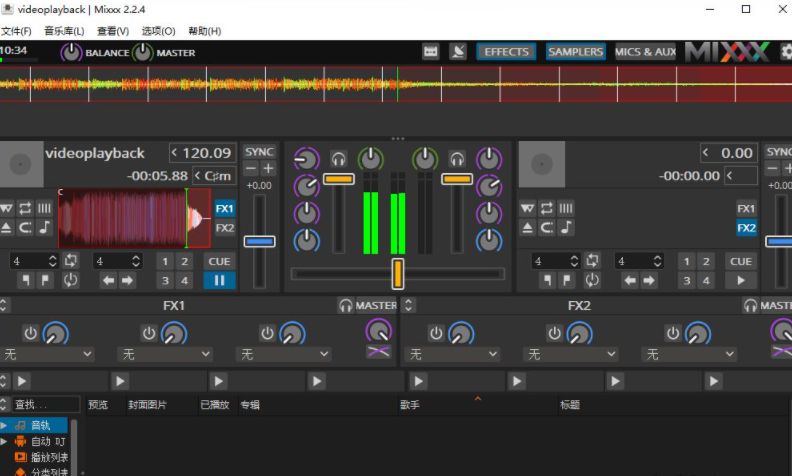Open the settings gear in top right
This screenshot has height=476, width=792.
pyautogui.click(x=786, y=52)
